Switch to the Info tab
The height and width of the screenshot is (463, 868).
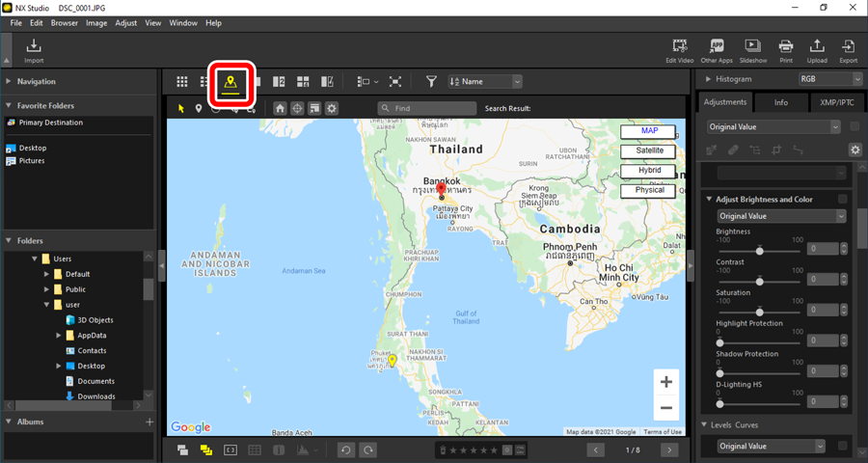click(780, 102)
